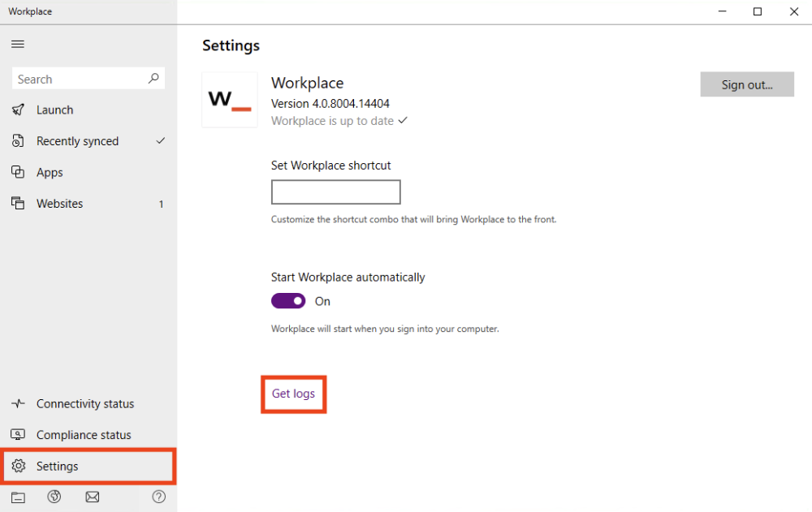The height and width of the screenshot is (512, 812).
Task: Click the Apps sidebar icon
Action: tap(18, 172)
